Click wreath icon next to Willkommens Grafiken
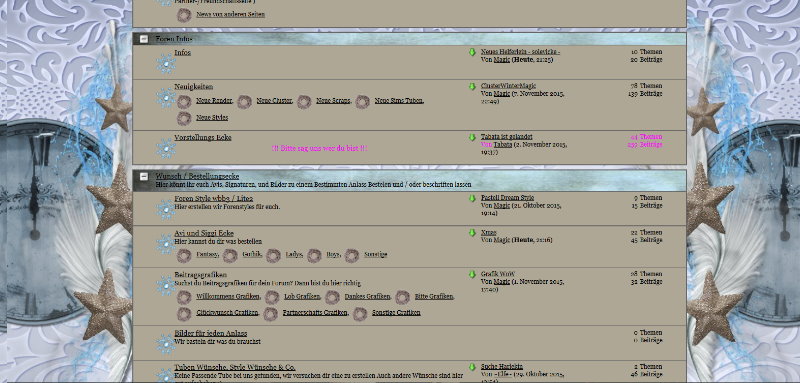Image resolution: width=800 pixels, height=383 pixels. coord(184,297)
